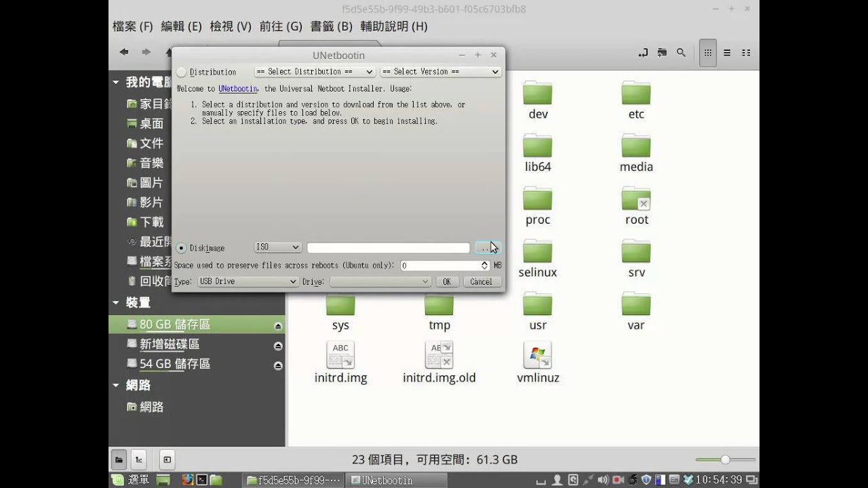Open search in file manager toolbar
The width and height of the screenshot is (868, 488).
(682, 53)
